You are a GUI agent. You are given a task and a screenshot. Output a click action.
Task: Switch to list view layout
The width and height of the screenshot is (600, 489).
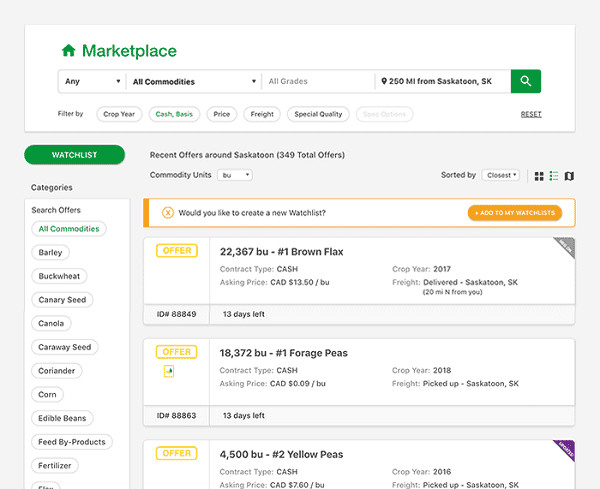tap(554, 176)
